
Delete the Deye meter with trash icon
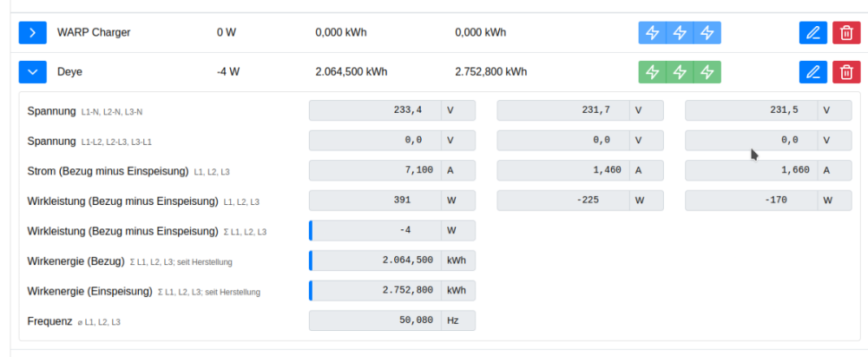click(845, 72)
